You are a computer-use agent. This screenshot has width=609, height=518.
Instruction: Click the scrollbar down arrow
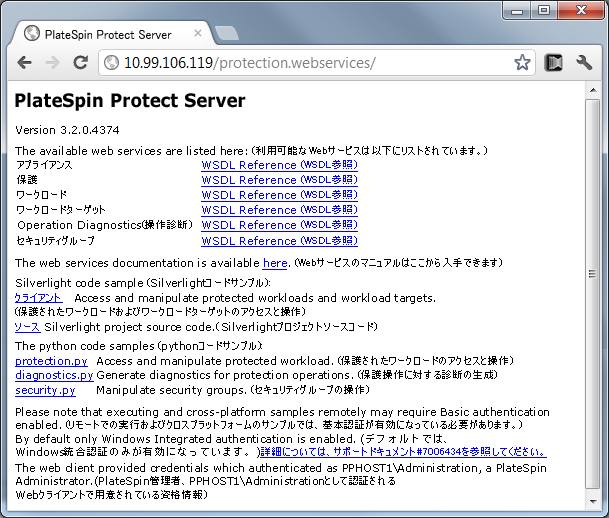coord(593,502)
